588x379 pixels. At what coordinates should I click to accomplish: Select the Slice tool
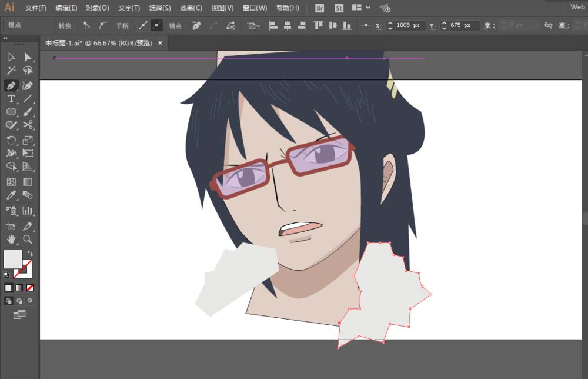28,226
